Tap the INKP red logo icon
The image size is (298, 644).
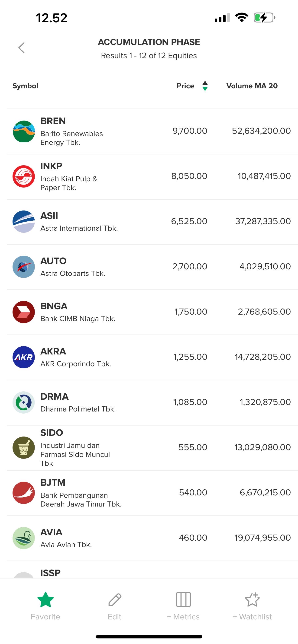pyautogui.click(x=24, y=176)
